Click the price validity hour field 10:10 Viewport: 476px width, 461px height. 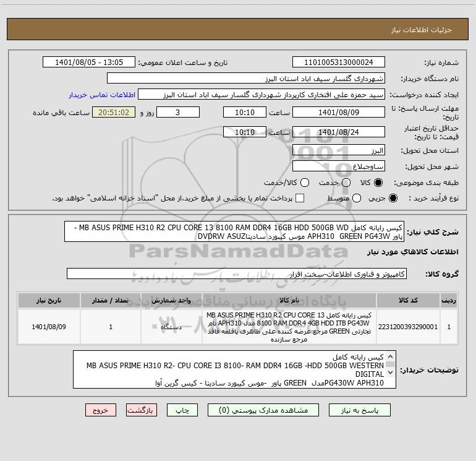click(245, 132)
